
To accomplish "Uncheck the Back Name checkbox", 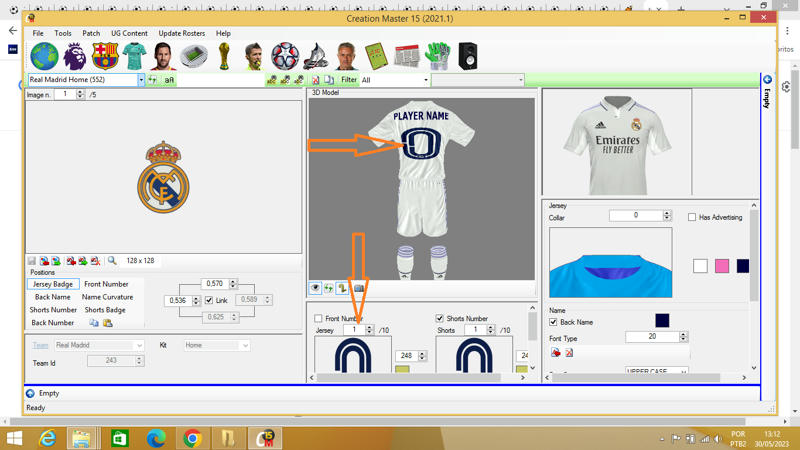I will coord(553,322).
